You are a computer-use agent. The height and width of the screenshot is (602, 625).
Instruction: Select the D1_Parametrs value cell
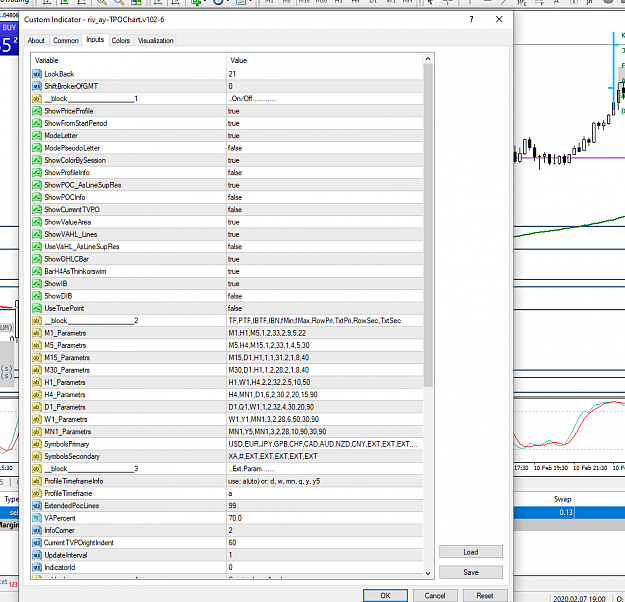(x=325, y=407)
